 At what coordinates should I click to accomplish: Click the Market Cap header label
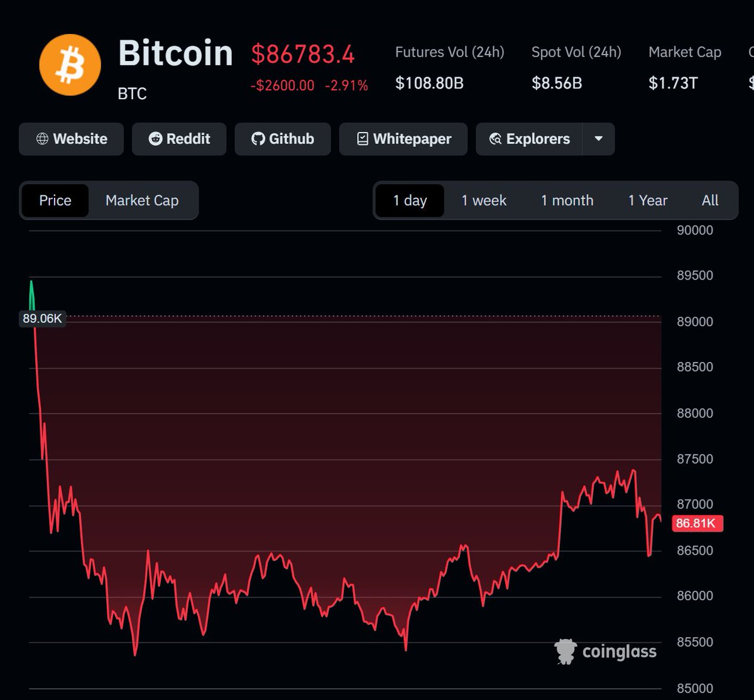685,52
